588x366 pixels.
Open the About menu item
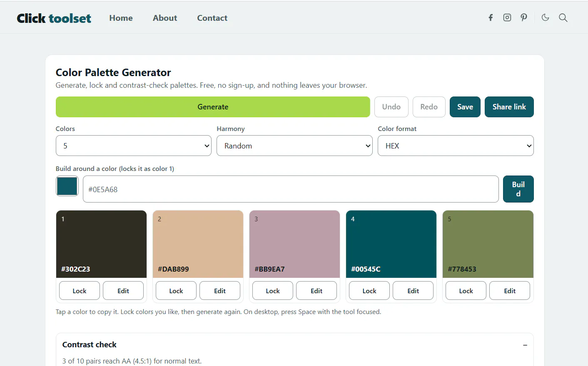click(x=165, y=18)
